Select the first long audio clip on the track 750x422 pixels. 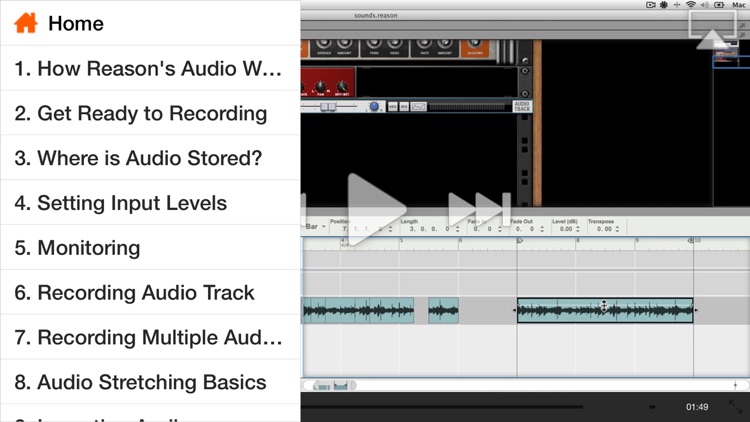coord(358,310)
